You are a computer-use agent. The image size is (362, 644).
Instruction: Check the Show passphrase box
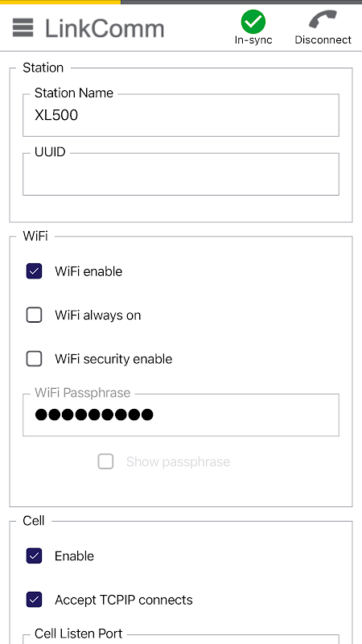point(105,461)
